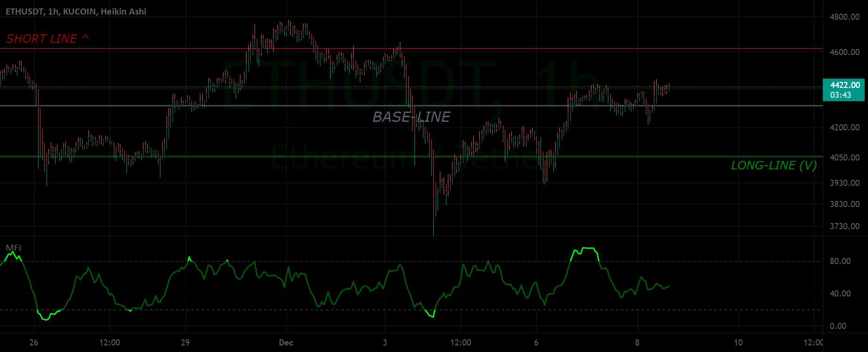Click the MFI 40.00 scale value
Viewport: 868px width, 352px height.
pyautogui.click(x=840, y=294)
